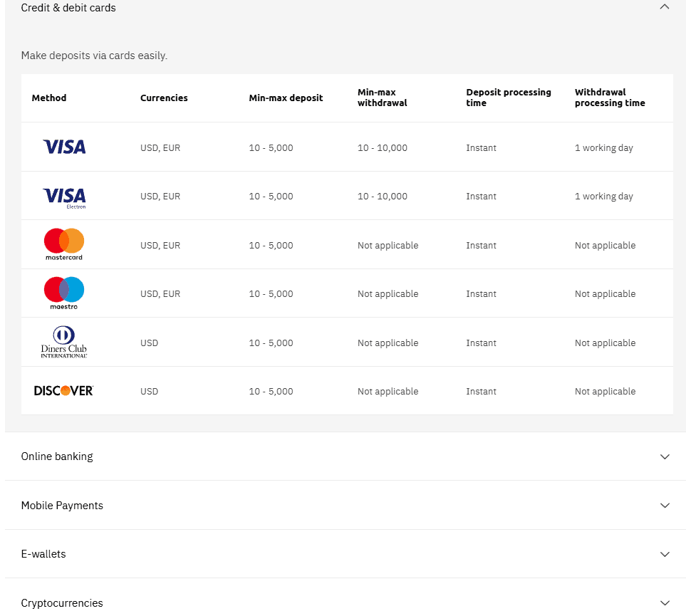
Task: Click 10 - 5,000 in Visa Electron row
Action: [271, 197]
